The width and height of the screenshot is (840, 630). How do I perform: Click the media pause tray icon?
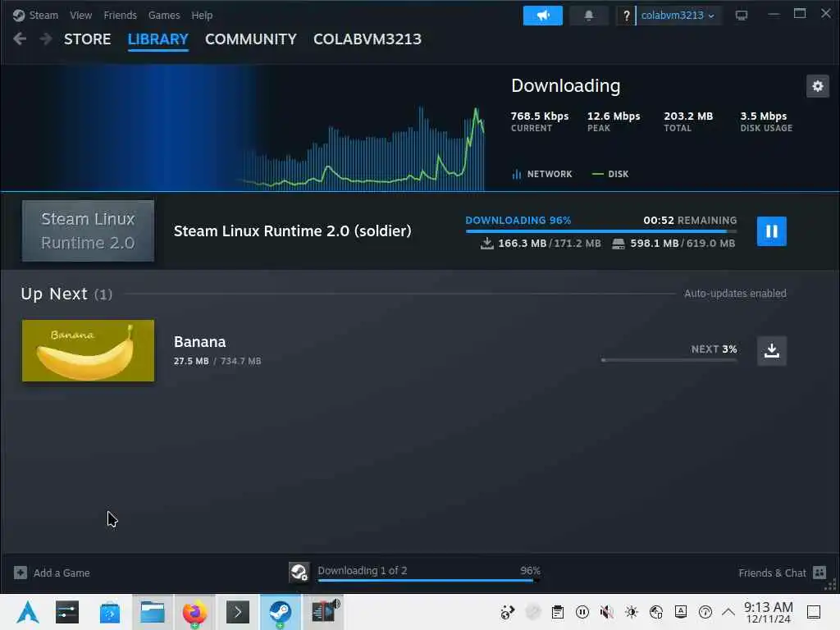point(582,612)
